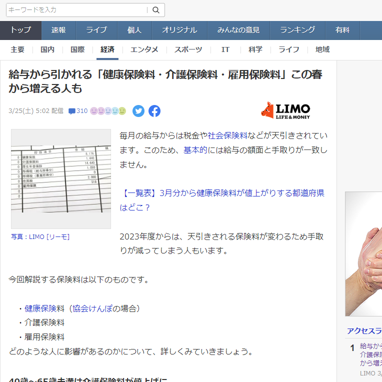Image resolution: width=382 pixels, height=382 pixels.
Task: Click the 3/25(土) 5:02 配信 timestamp
Action: pyautogui.click(x=36, y=111)
